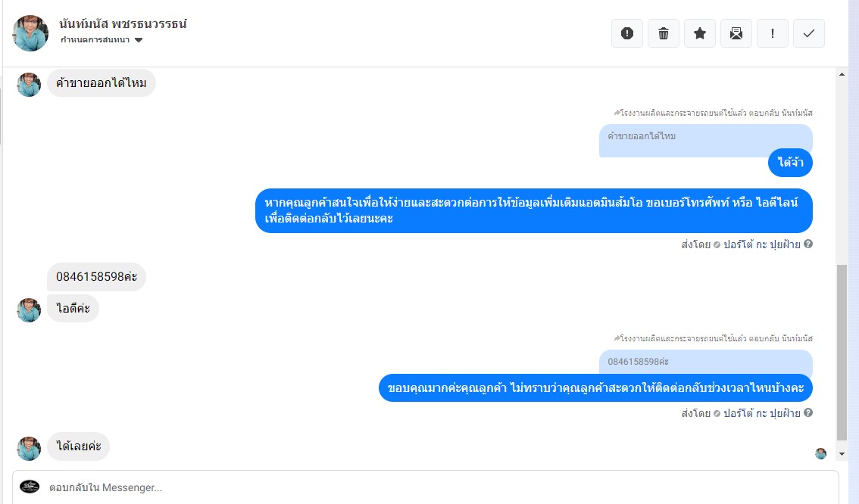Click the scrollbar down arrow in chat
Image resolution: width=859 pixels, height=504 pixels.
(842, 453)
